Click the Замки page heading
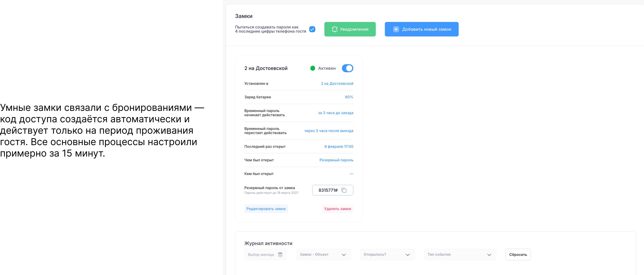Image resolution: width=644 pixels, height=275 pixels. point(244,16)
